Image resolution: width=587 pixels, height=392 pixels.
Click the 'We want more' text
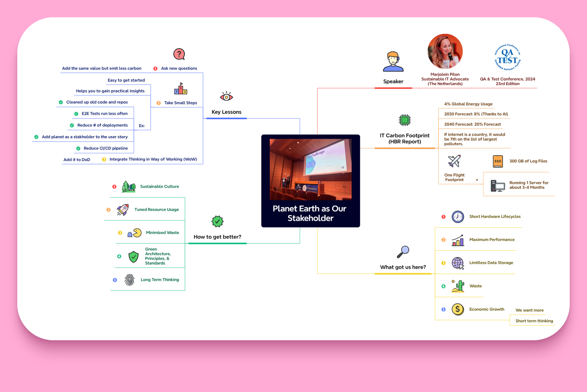[529, 310]
